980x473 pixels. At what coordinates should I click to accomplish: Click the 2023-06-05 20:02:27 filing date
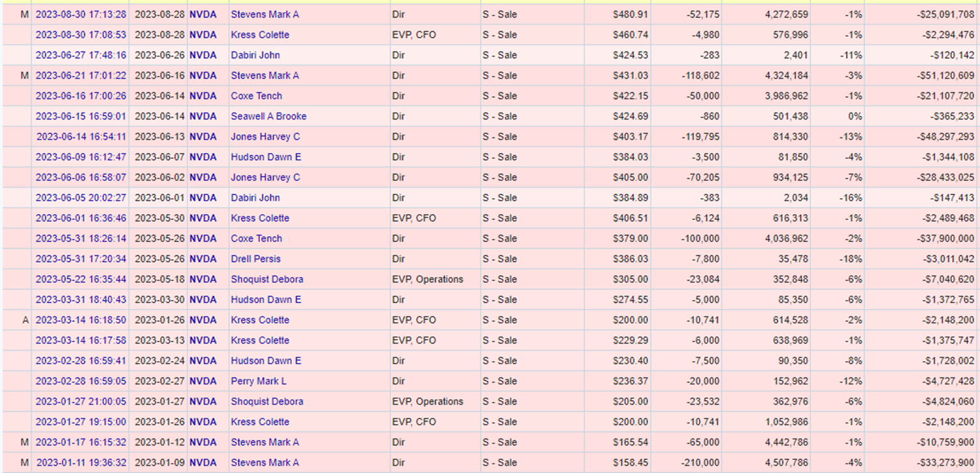coord(81,198)
